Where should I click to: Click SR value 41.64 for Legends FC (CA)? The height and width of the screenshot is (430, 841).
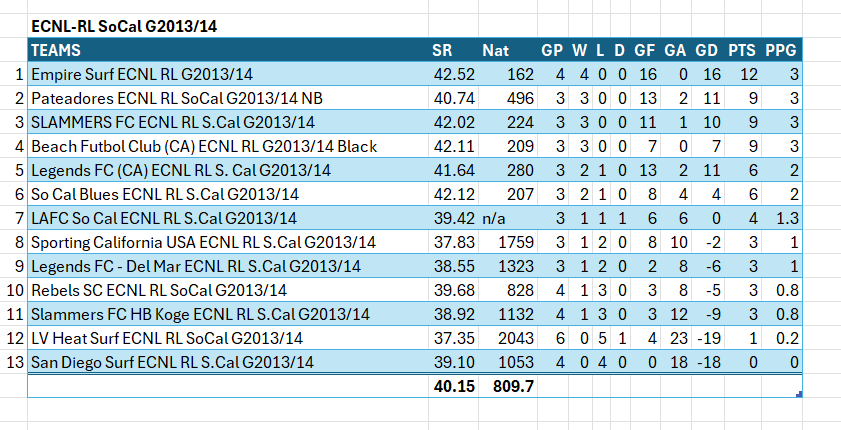click(453, 170)
